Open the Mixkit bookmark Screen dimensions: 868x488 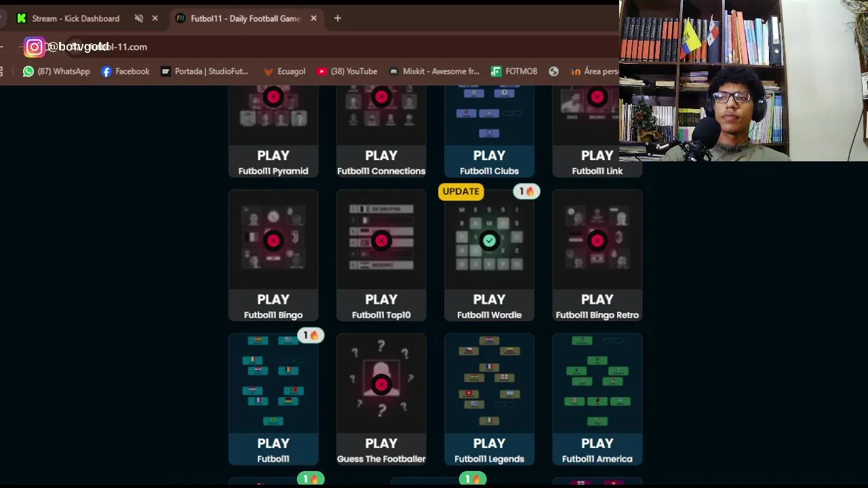[x=434, y=71]
